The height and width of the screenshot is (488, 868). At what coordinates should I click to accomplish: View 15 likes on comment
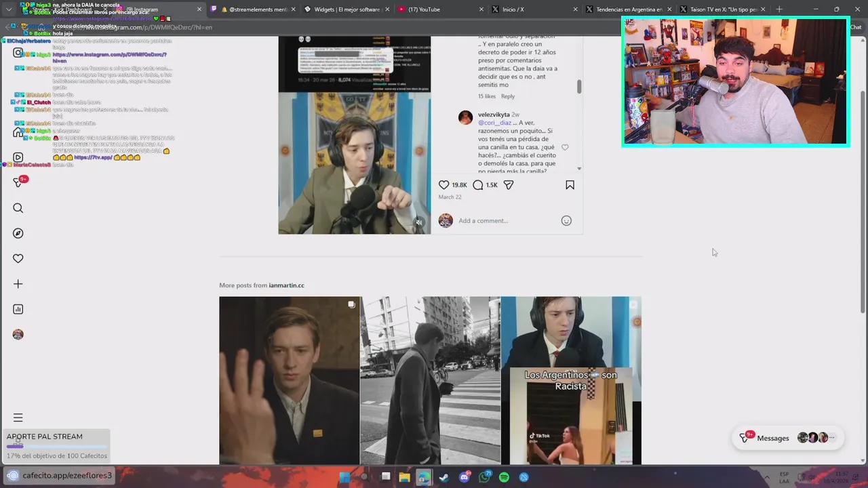(x=487, y=96)
